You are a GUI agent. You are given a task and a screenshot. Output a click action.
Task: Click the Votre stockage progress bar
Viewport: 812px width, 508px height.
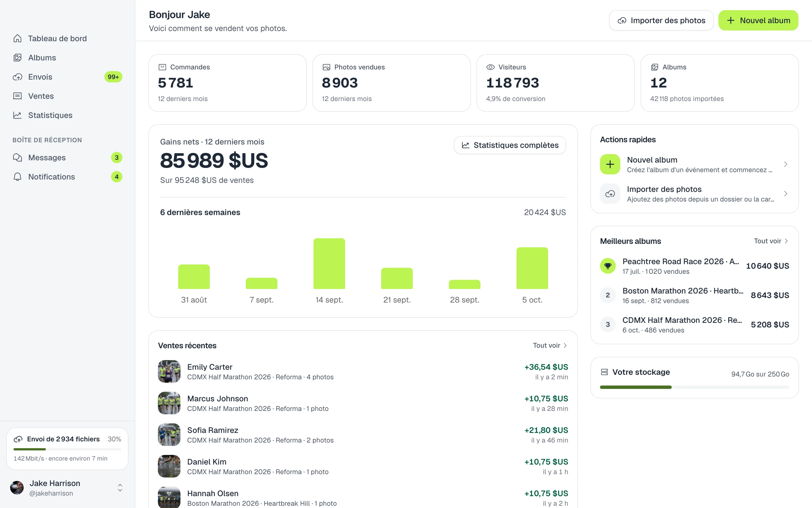[x=694, y=387]
